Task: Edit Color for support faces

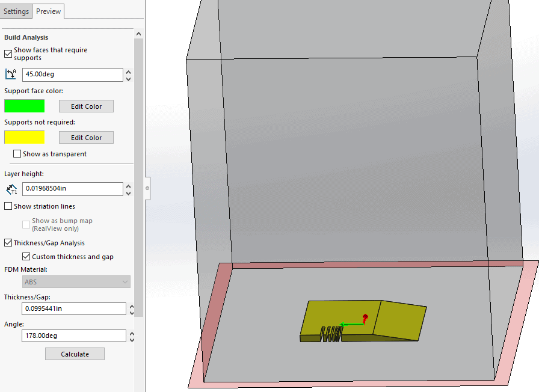Action: click(x=86, y=106)
